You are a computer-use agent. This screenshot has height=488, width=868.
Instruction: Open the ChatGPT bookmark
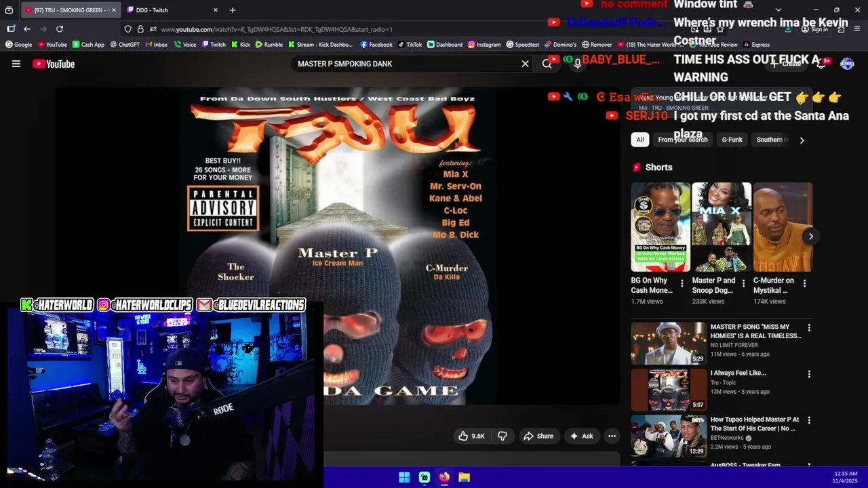pyautogui.click(x=124, y=45)
